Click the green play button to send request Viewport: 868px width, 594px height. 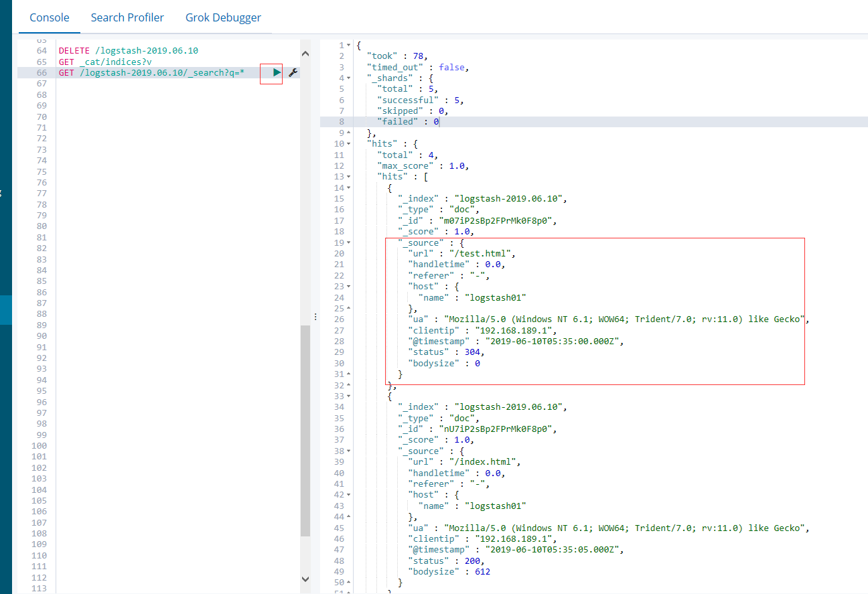[x=277, y=72]
